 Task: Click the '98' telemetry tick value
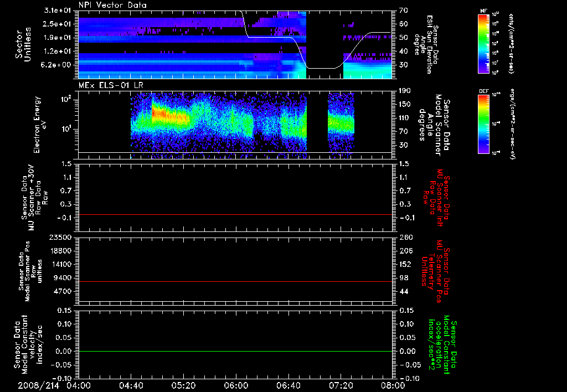click(x=403, y=278)
